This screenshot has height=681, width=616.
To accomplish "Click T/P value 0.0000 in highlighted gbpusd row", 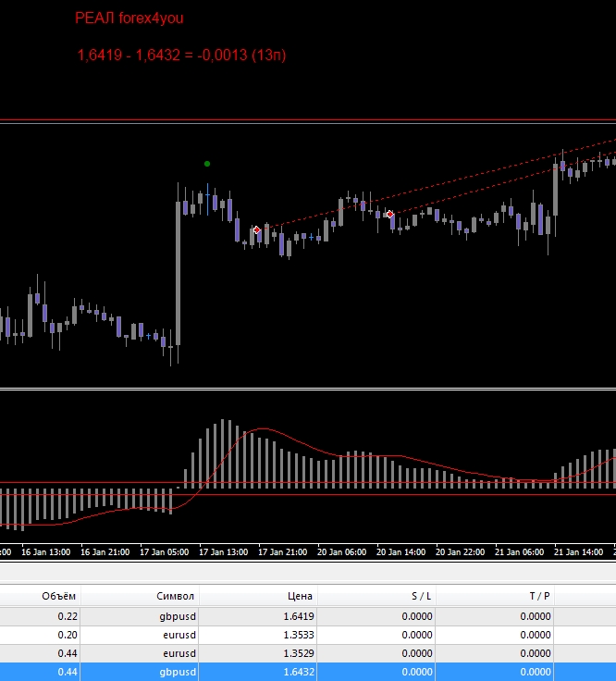I will pyautogui.click(x=536, y=672).
